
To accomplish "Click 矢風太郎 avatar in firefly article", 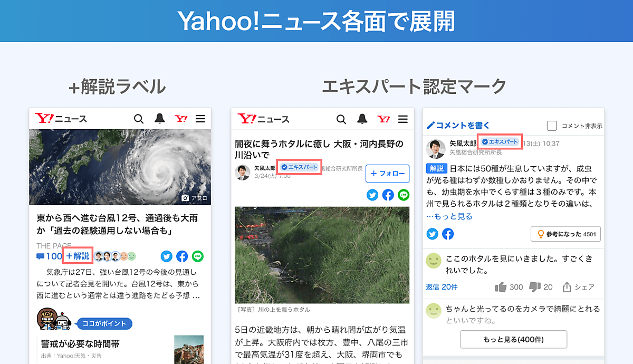I will click(243, 173).
